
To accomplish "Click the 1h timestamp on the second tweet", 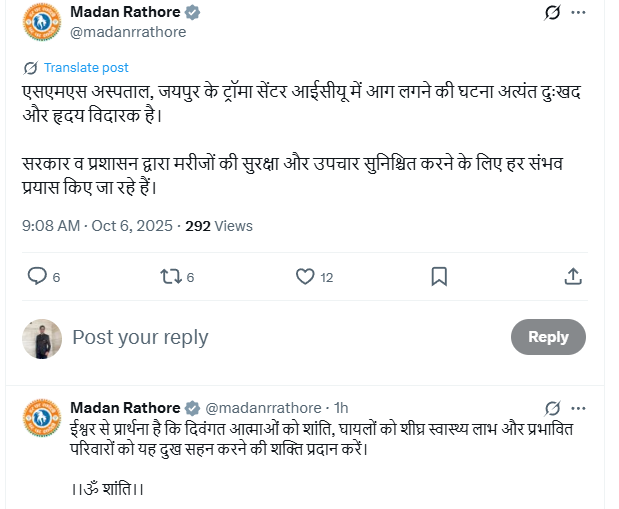I will point(341,408).
